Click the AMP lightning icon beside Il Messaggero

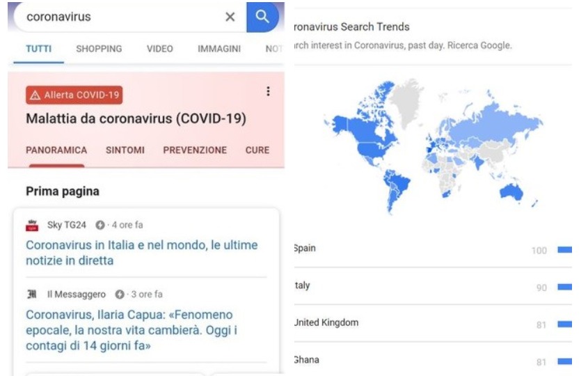(x=119, y=295)
